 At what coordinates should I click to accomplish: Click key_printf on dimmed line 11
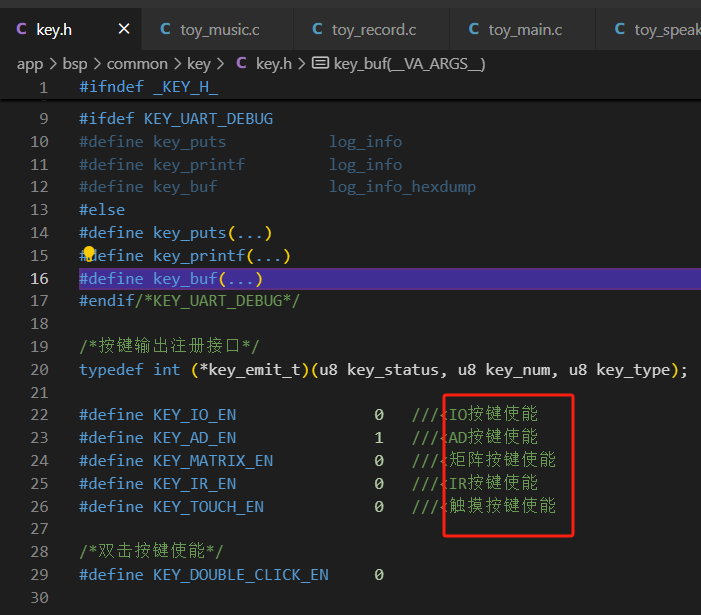point(199,165)
